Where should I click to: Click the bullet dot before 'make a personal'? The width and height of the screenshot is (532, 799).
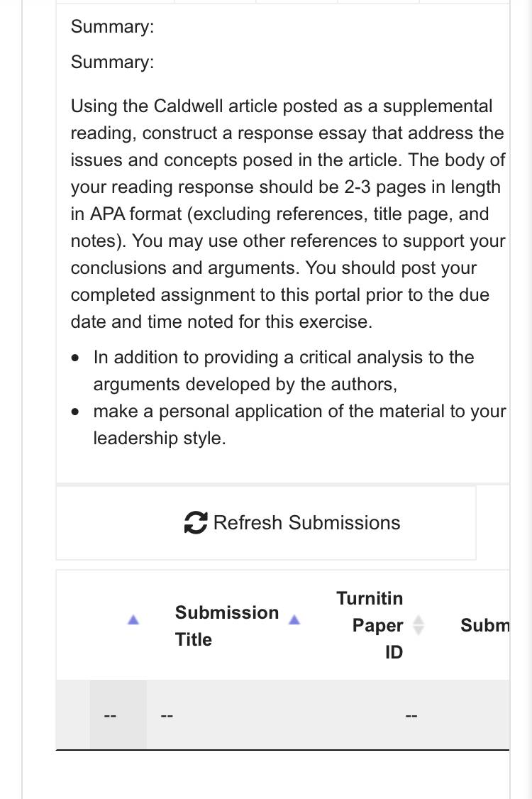coord(75,412)
